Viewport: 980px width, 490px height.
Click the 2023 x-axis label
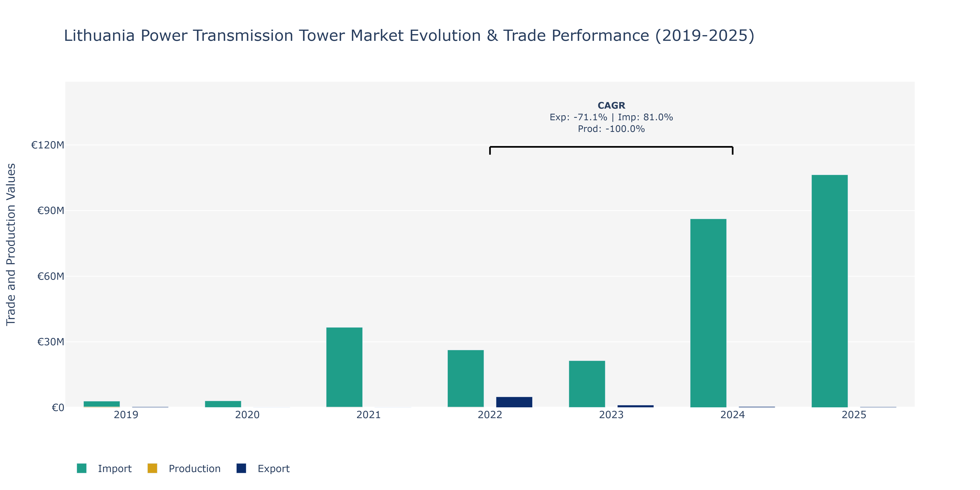tap(611, 415)
